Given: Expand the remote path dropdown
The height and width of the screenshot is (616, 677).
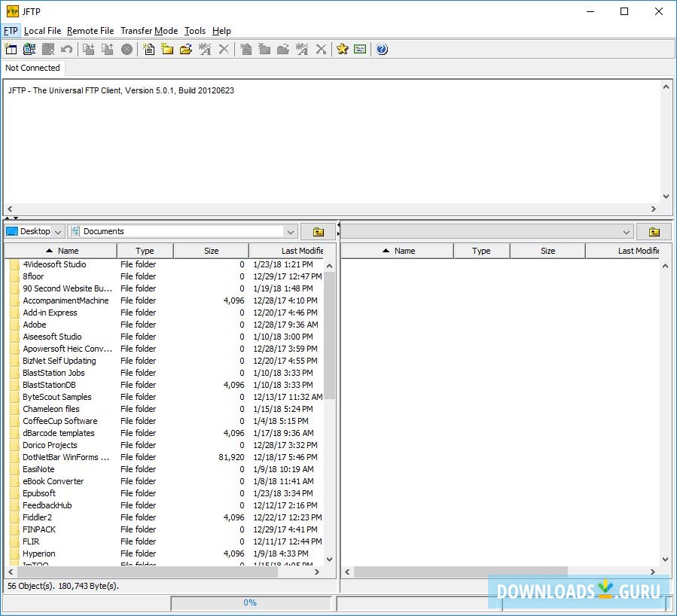Looking at the screenshot, I should [627, 232].
